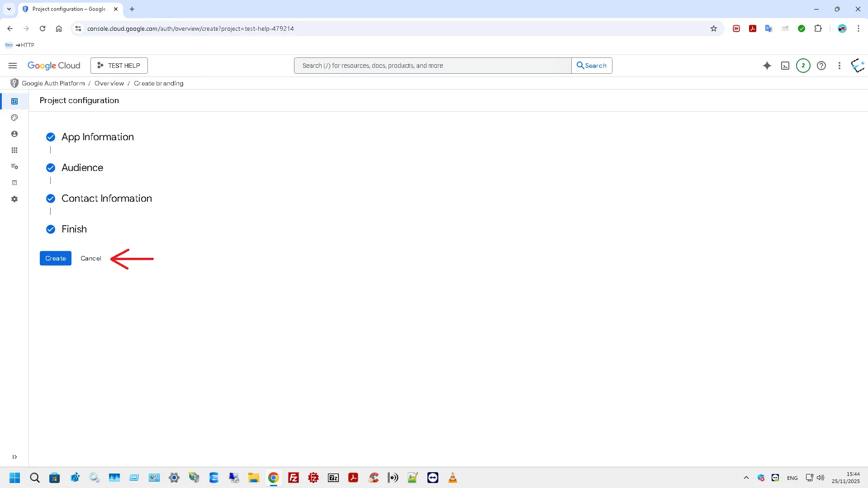Click the Gemini AI sparkle icon

767,66
